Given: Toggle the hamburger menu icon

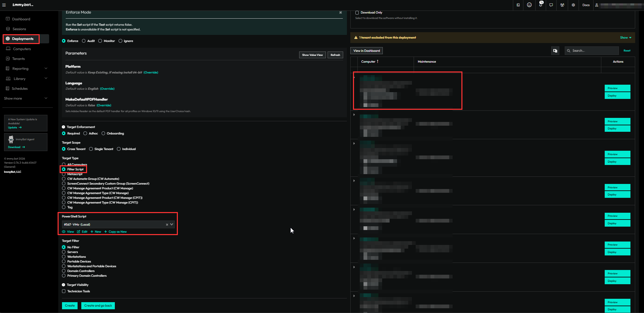Looking at the screenshot, I should point(4,5).
